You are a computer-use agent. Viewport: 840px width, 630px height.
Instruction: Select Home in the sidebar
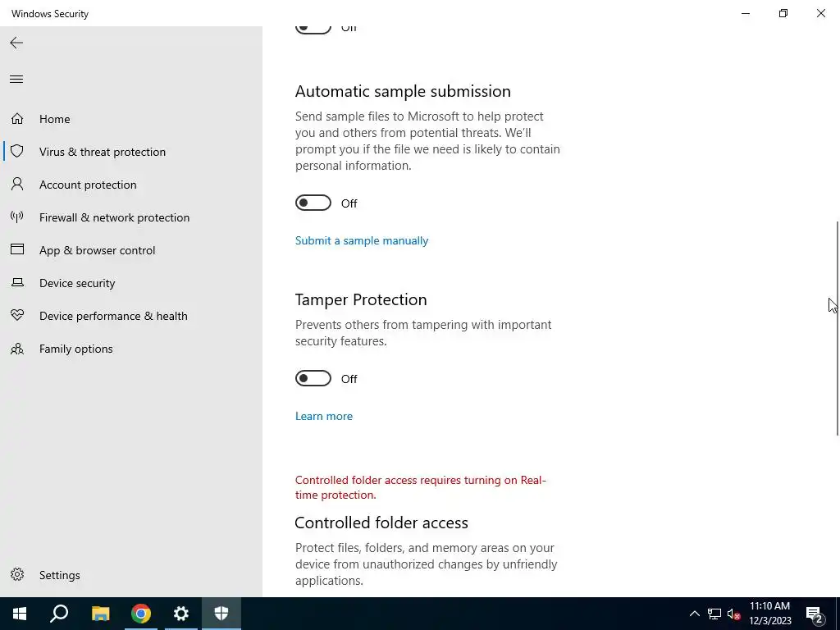[55, 119]
